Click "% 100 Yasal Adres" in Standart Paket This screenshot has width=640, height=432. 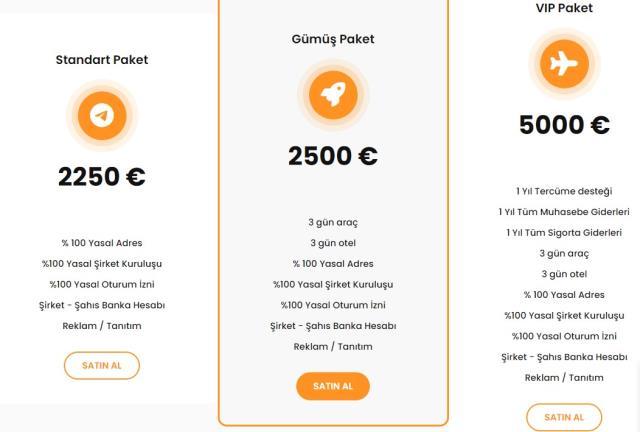(102, 243)
